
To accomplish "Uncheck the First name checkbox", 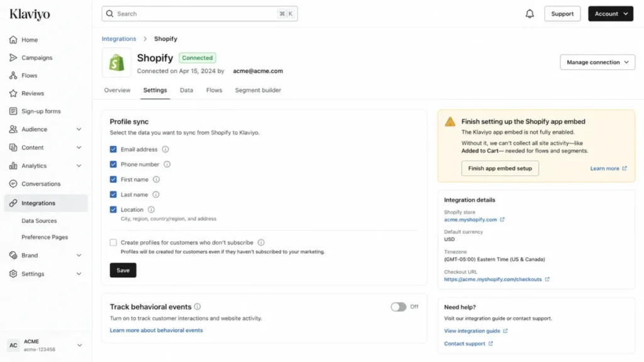I will coord(113,179).
